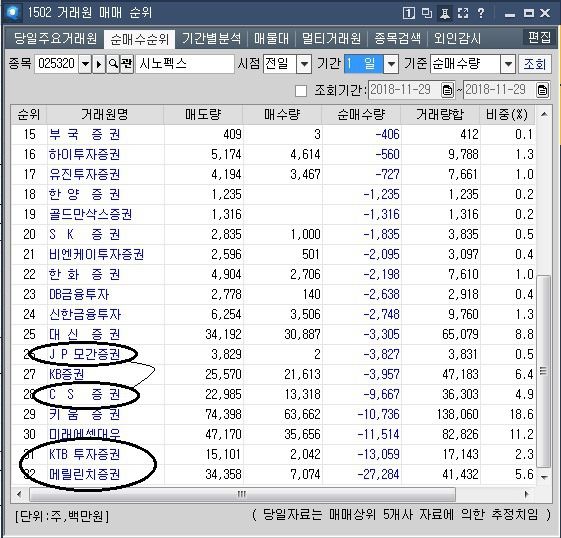Click the vertical scrollbar thumb
The height and width of the screenshot is (538, 561).
(543, 371)
